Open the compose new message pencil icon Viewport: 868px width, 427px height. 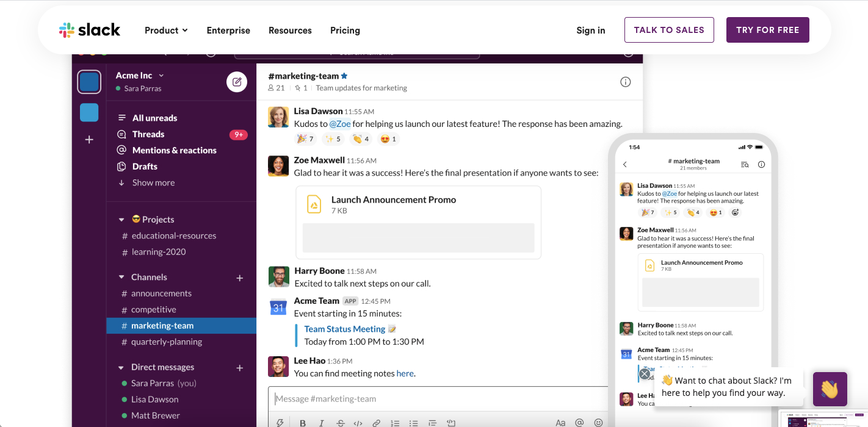tap(237, 82)
